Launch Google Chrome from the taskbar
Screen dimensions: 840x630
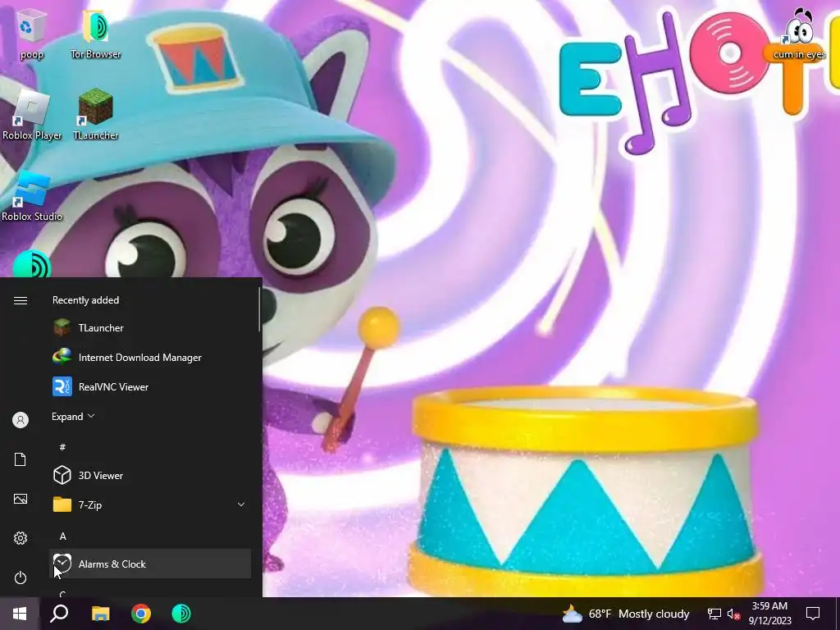[141, 614]
